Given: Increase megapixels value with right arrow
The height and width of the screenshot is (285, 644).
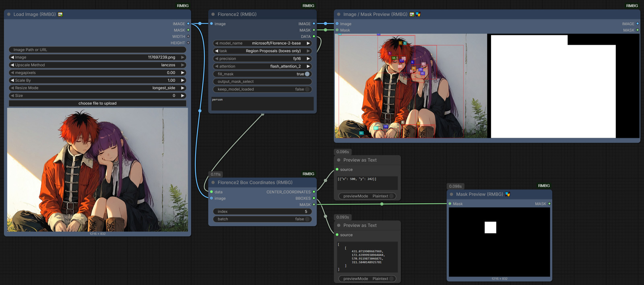Looking at the screenshot, I should (x=183, y=72).
